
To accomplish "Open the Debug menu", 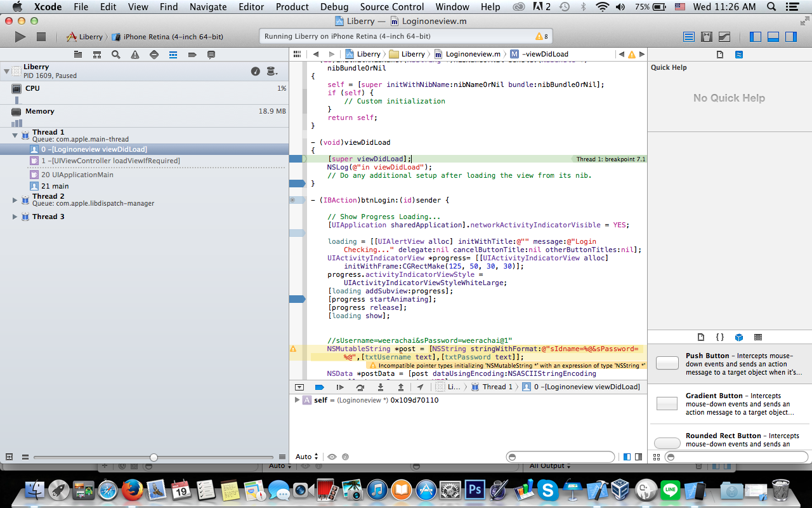I will coord(334,7).
